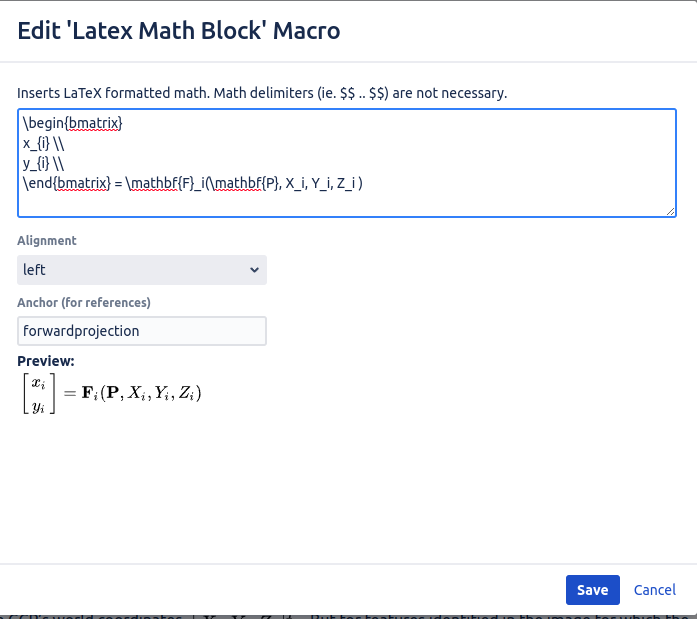This screenshot has width=697, height=619.
Task: Focus the Anchor field containing forwardprojection
Action: point(142,331)
